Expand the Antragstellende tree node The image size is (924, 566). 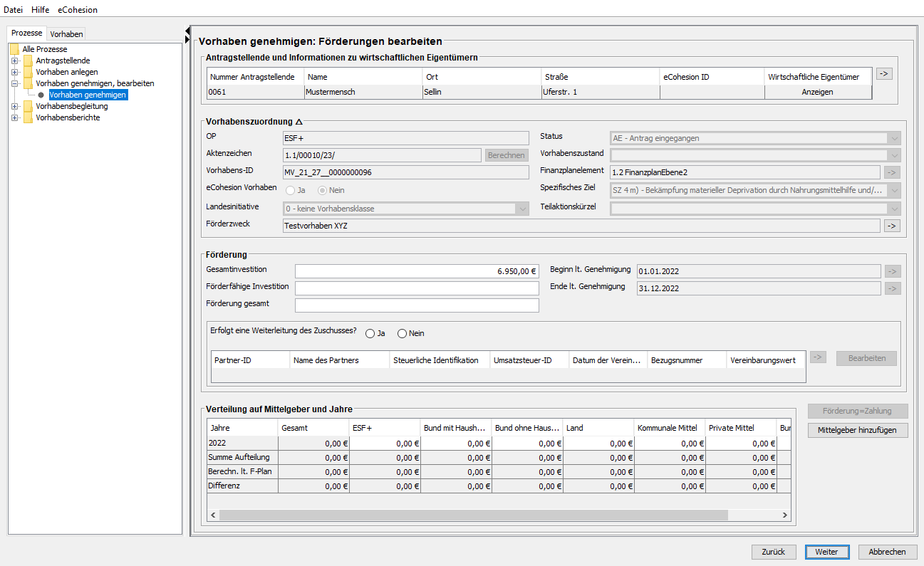(14, 61)
